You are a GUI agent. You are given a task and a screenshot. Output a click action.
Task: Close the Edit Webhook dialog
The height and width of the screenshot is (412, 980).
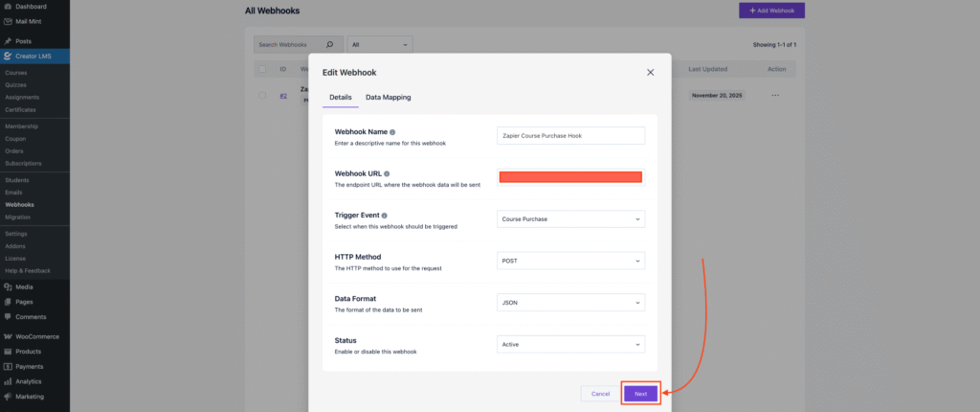click(x=651, y=72)
